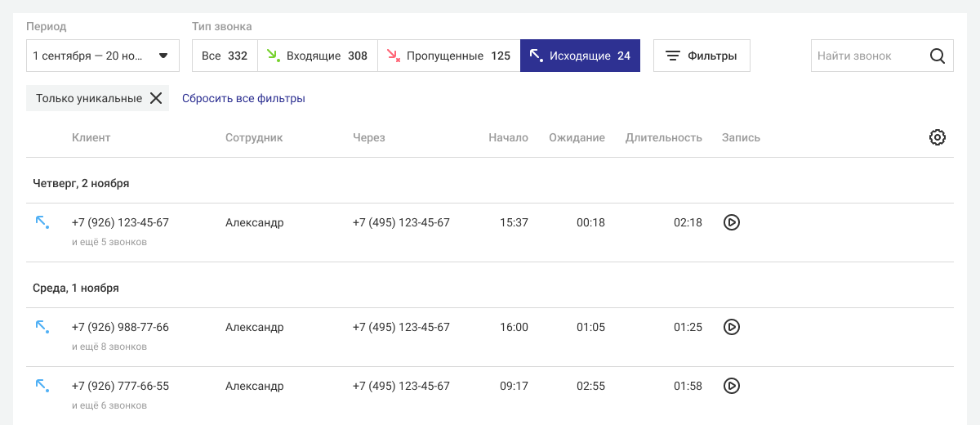Open the 'Фильтры' button
Screen dimensions: 980x425
702,56
